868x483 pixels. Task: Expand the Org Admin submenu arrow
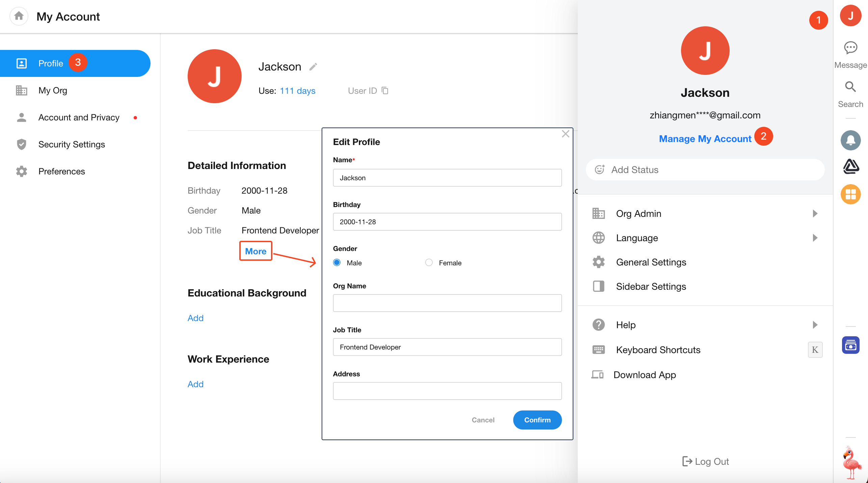pos(815,214)
